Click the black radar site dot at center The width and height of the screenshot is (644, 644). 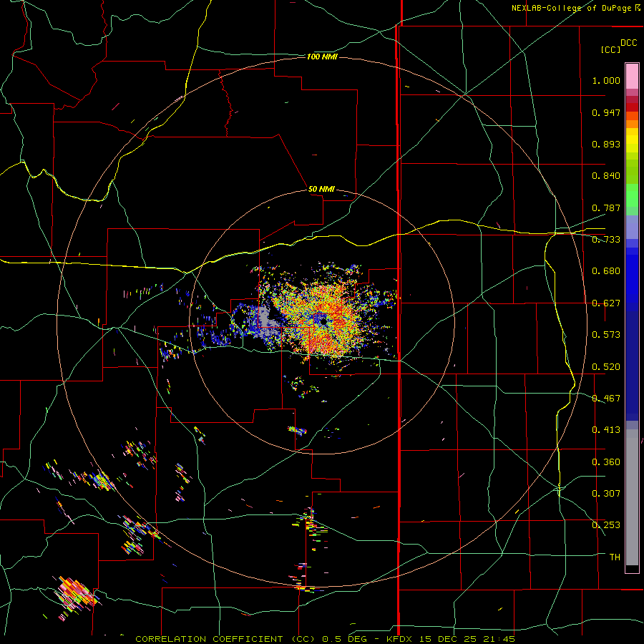[323, 321]
